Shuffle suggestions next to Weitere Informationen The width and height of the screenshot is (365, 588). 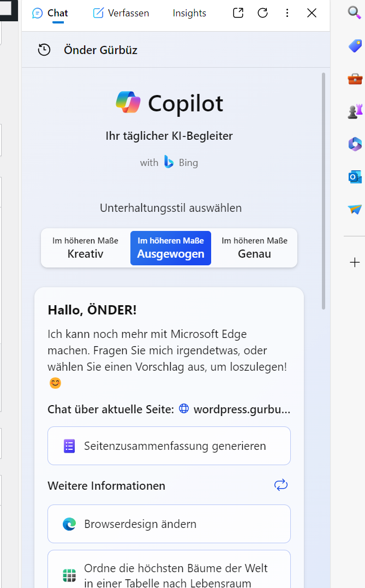click(x=280, y=485)
